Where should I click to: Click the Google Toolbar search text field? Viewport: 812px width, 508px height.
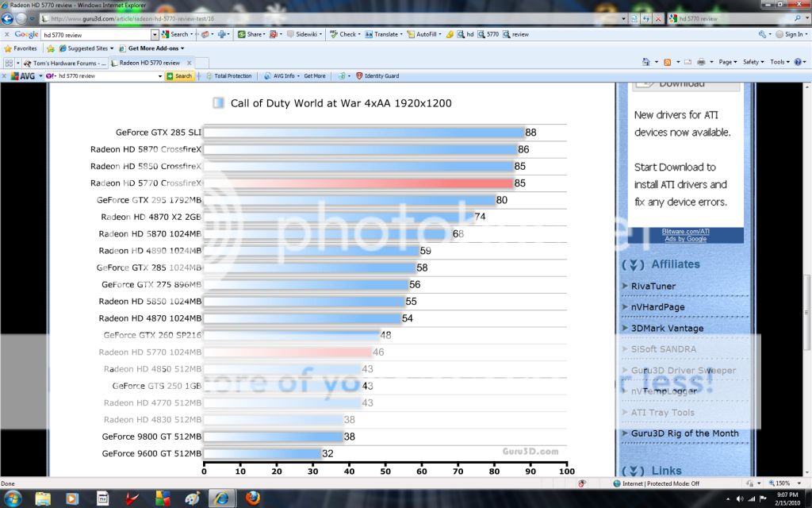point(96,35)
